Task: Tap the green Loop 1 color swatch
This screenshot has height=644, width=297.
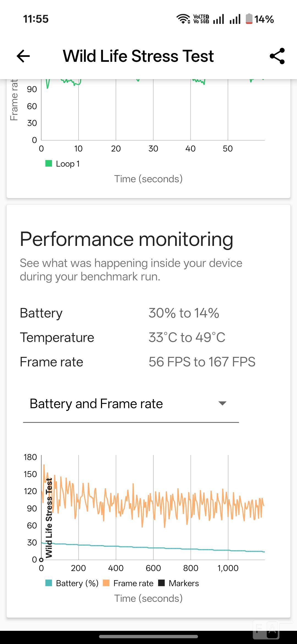Action: coord(49,163)
